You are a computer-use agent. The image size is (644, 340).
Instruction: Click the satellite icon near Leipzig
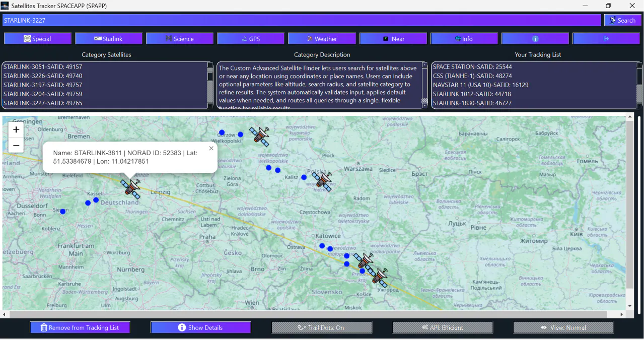(x=131, y=188)
